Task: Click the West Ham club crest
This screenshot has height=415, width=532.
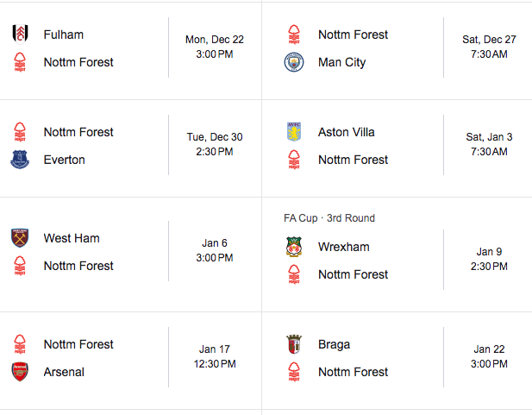Action: click(x=20, y=238)
